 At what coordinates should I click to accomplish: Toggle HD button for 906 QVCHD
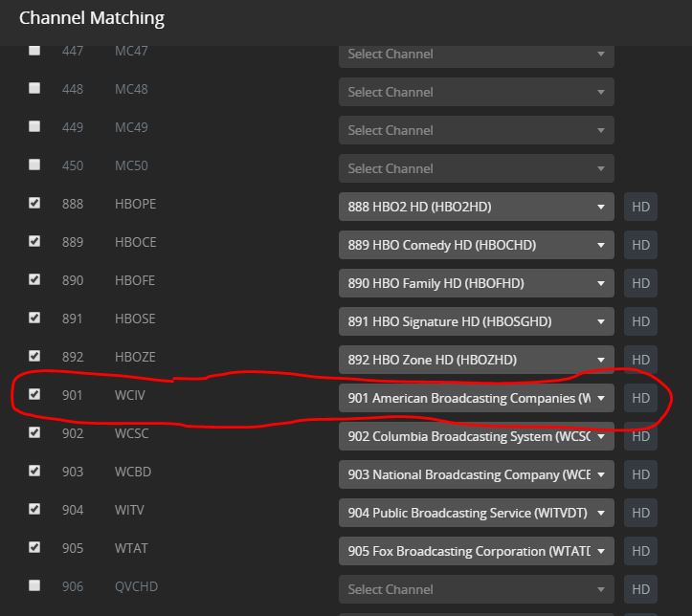tap(640, 589)
